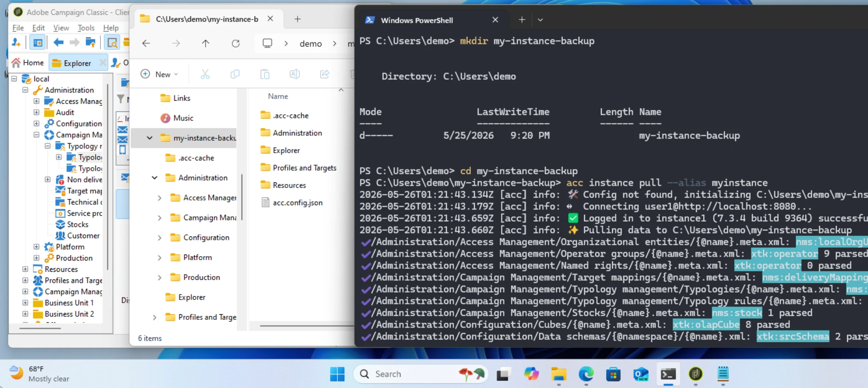Open the View menu in Adobe Campaign

pos(61,28)
